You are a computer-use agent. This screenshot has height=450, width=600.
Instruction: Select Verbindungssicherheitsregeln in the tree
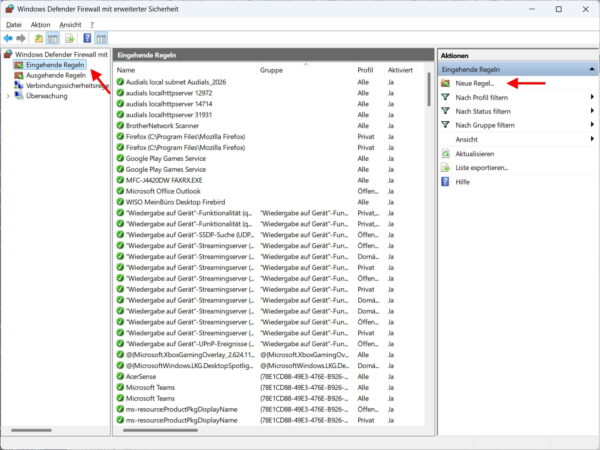[67, 85]
